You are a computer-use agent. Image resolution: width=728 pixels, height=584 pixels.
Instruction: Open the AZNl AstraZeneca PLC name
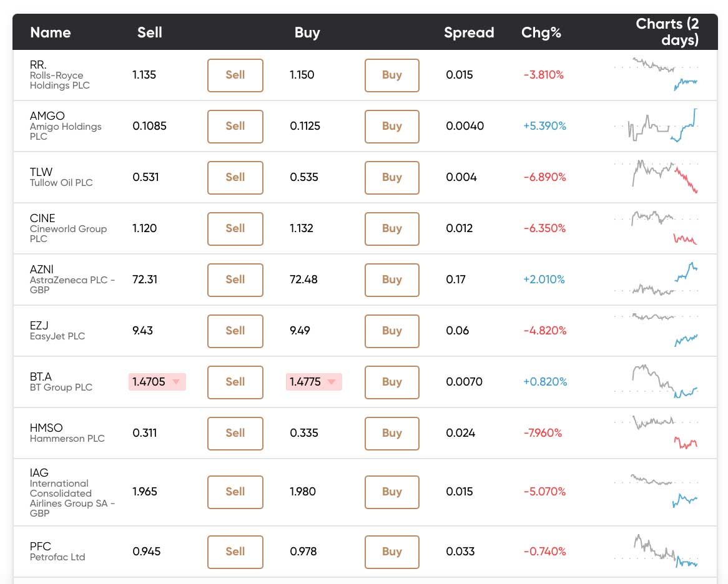click(72, 280)
